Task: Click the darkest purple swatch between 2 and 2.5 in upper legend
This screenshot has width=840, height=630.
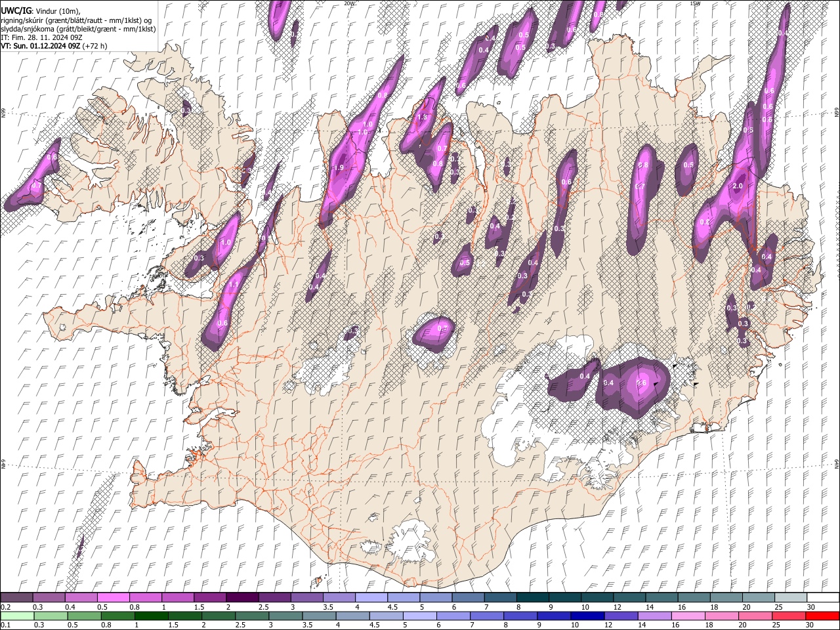Action: [242, 597]
